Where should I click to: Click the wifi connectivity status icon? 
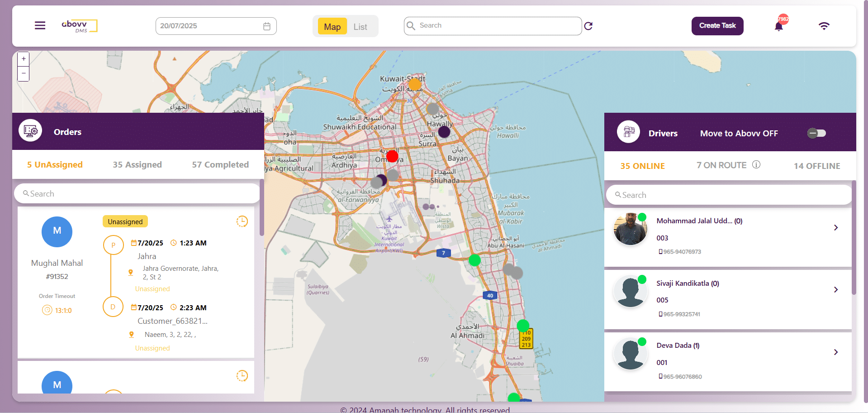pos(824,26)
